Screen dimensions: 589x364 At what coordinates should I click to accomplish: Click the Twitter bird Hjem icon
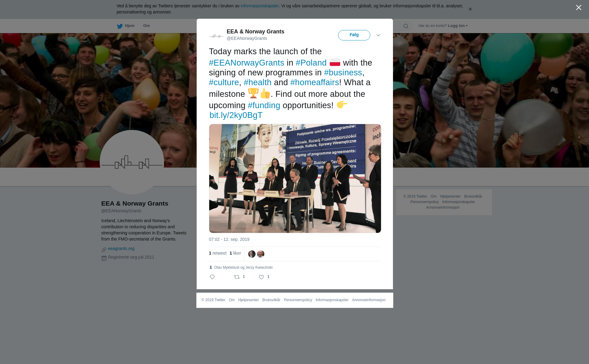(x=120, y=26)
